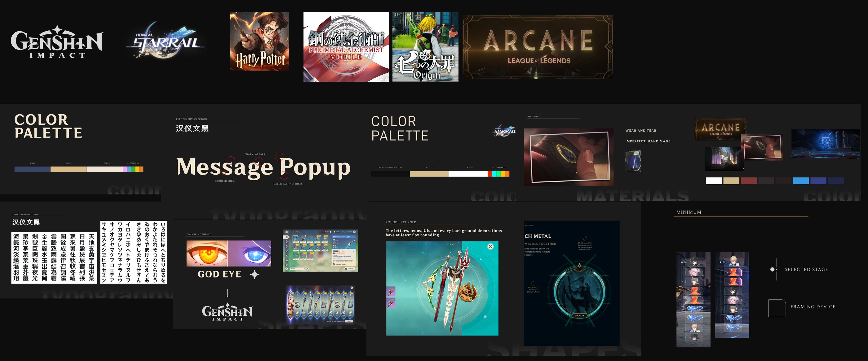
Task: Click the UPGRADE button on champion circle
Action: coord(579,315)
